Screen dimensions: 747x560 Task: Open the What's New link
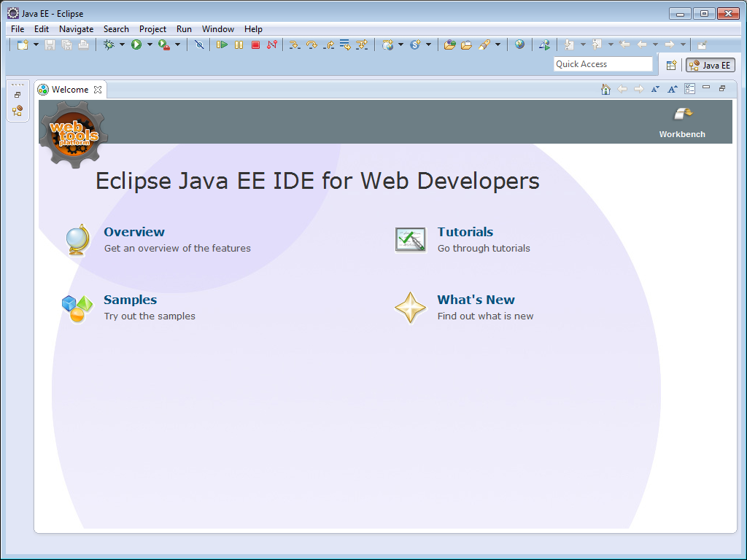tap(476, 300)
